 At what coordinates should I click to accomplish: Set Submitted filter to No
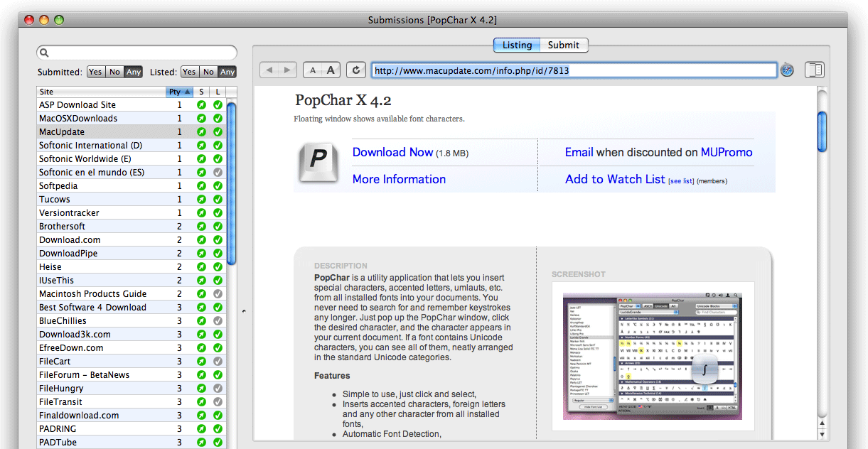114,72
